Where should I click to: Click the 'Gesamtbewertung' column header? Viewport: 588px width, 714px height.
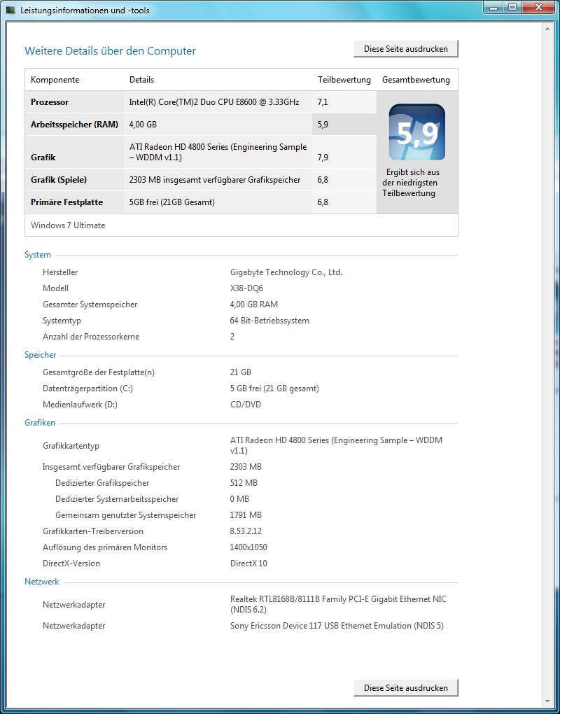click(416, 80)
